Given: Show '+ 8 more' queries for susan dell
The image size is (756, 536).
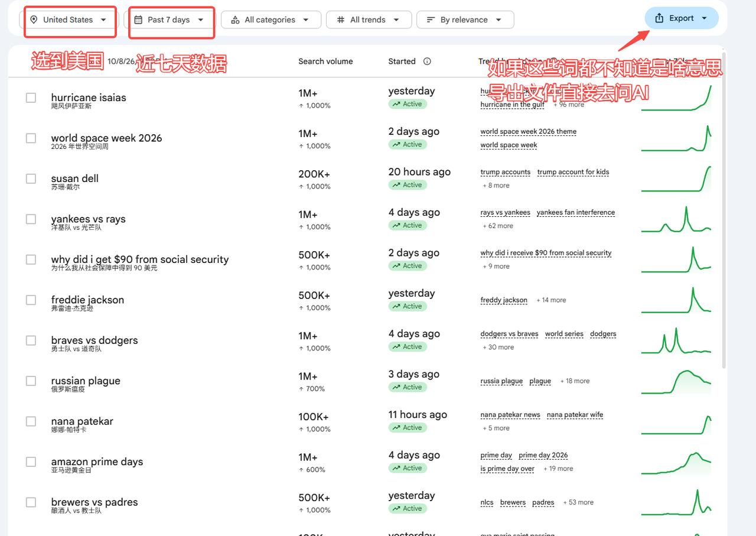Looking at the screenshot, I should pos(496,186).
